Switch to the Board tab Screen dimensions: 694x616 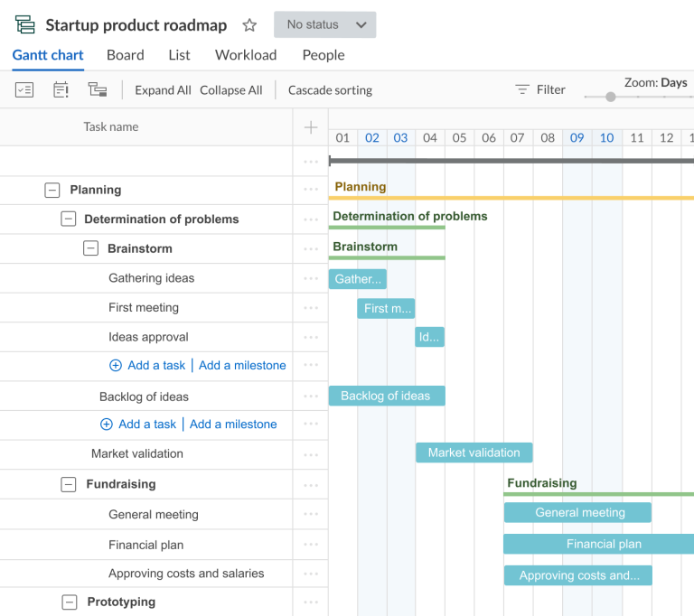click(125, 55)
